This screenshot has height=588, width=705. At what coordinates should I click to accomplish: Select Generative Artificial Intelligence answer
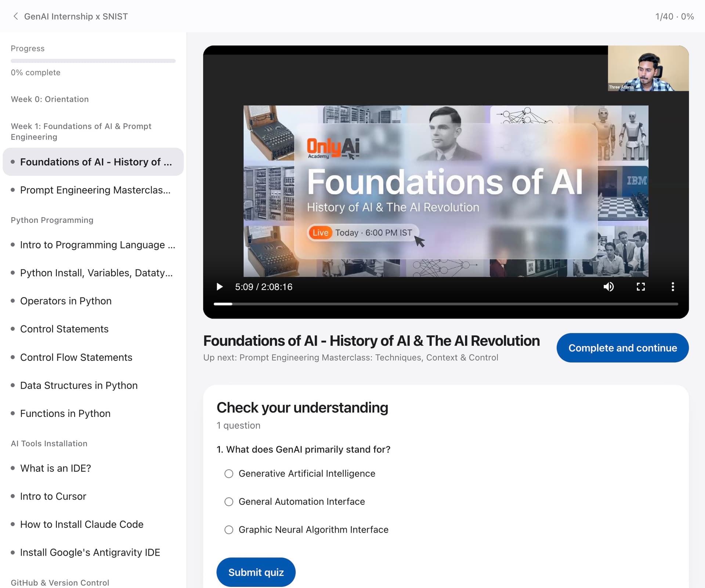229,473
